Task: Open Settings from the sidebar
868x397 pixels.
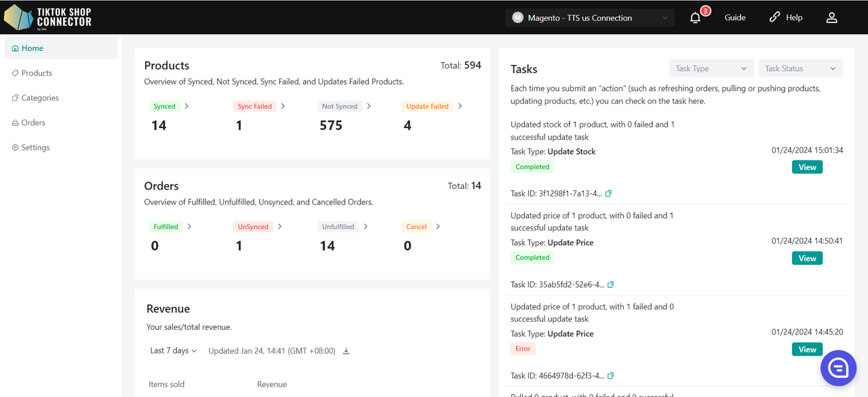Action: tap(35, 148)
